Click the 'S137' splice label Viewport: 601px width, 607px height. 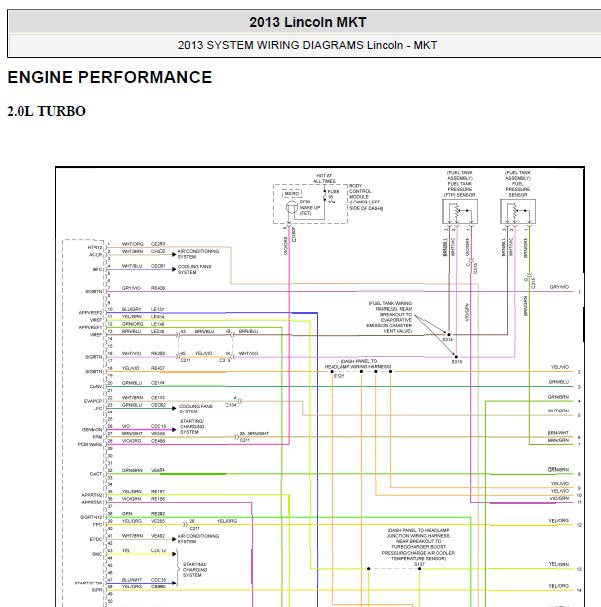pyautogui.click(x=419, y=564)
